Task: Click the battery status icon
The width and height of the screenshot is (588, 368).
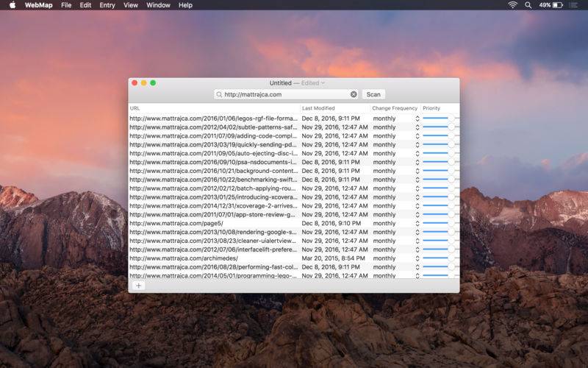Action: pos(558,5)
